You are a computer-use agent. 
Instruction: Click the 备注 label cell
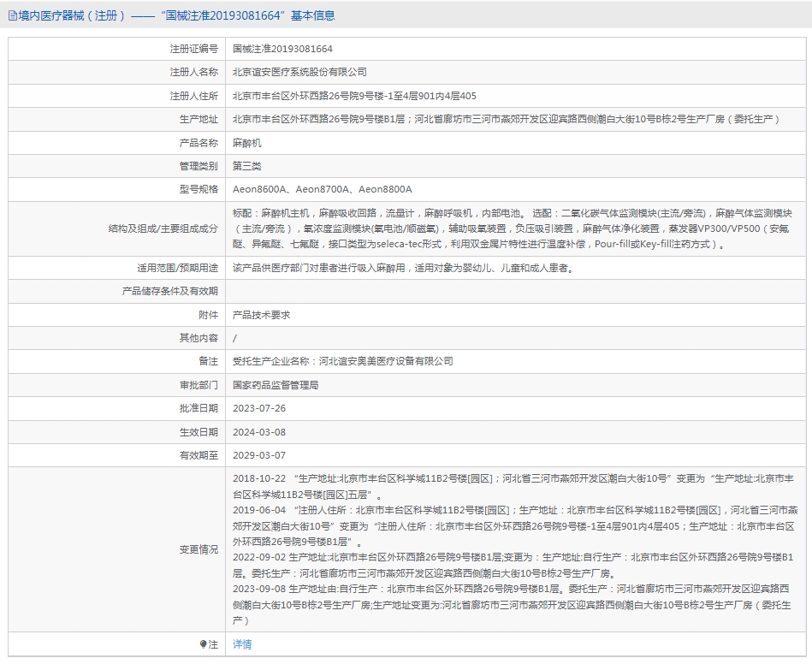(x=116, y=362)
